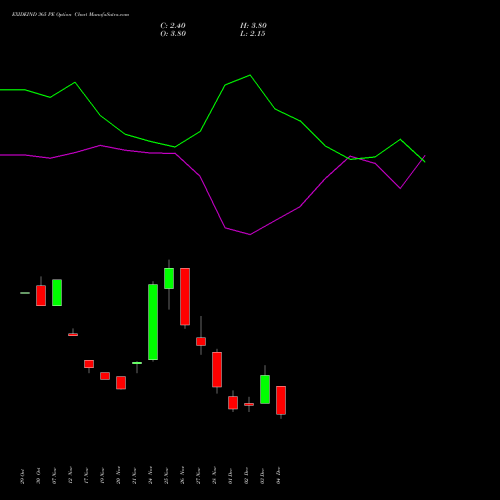Click the red candlestick for 28 Nov
The image size is (500, 500).
217,370
